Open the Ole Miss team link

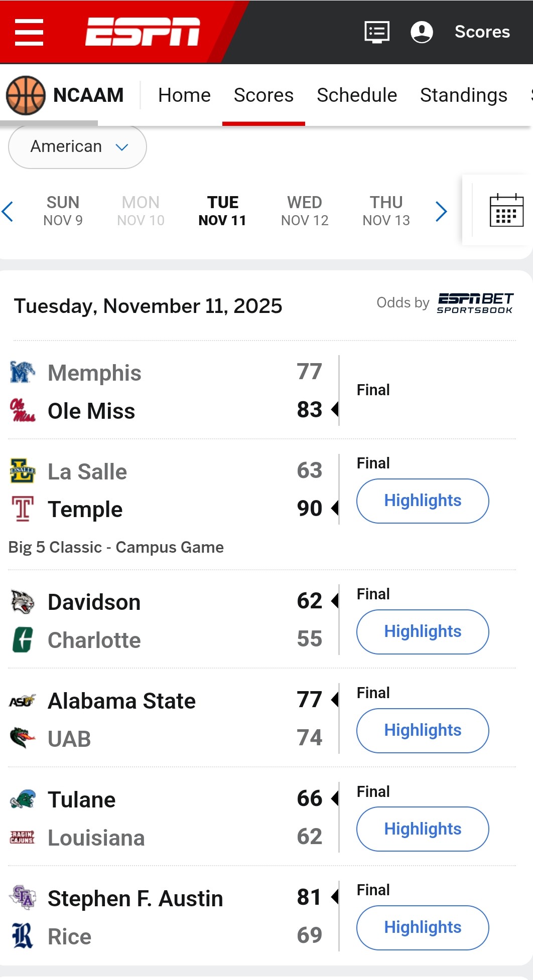91,411
